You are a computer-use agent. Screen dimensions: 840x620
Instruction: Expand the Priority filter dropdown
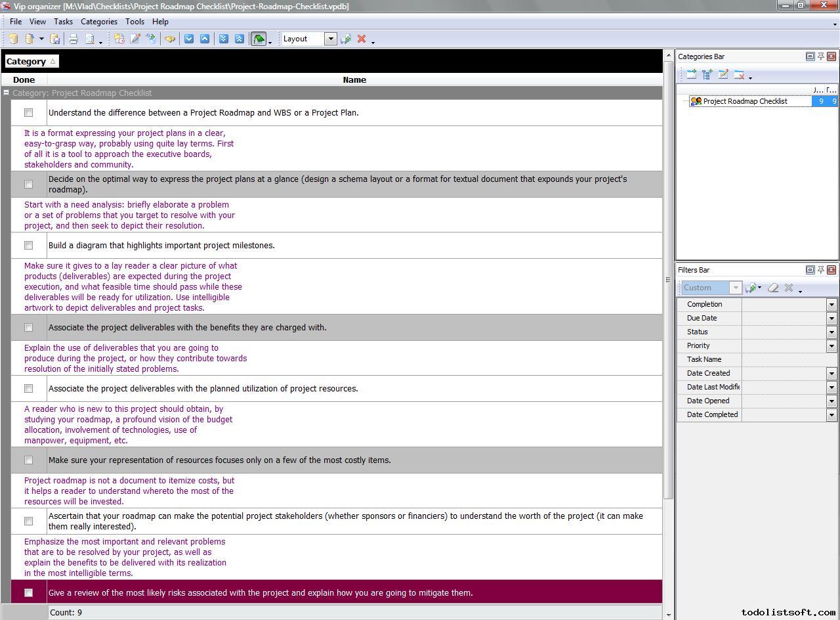831,346
